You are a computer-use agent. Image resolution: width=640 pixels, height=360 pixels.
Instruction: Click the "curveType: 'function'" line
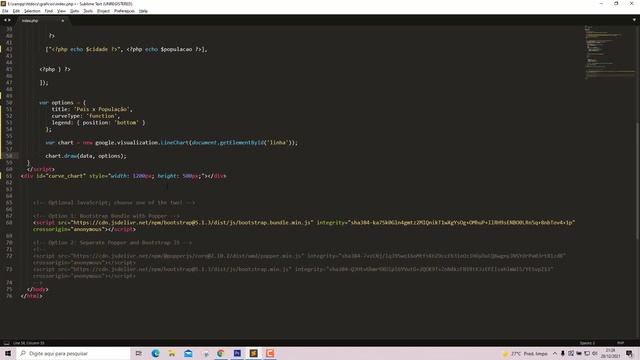click(x=86, y=116)
